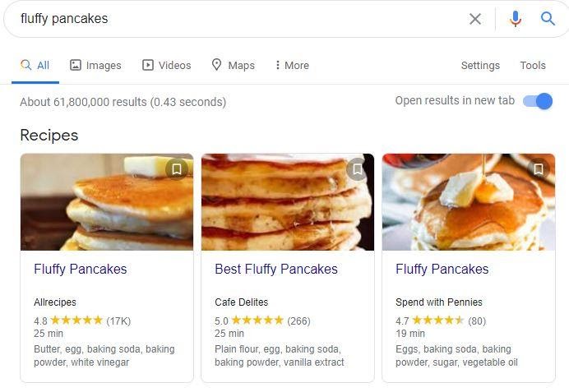Open Allrecipes Fluffy Pancakes title link
The image size is (569, 392).
(81, 269)
